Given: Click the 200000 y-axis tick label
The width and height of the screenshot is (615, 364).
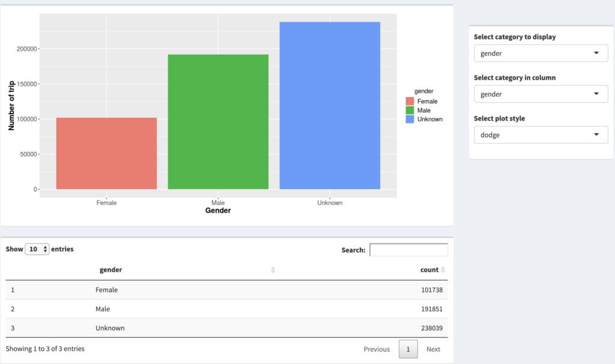Looking at the screenshot, I should click(x=26, y=49).
